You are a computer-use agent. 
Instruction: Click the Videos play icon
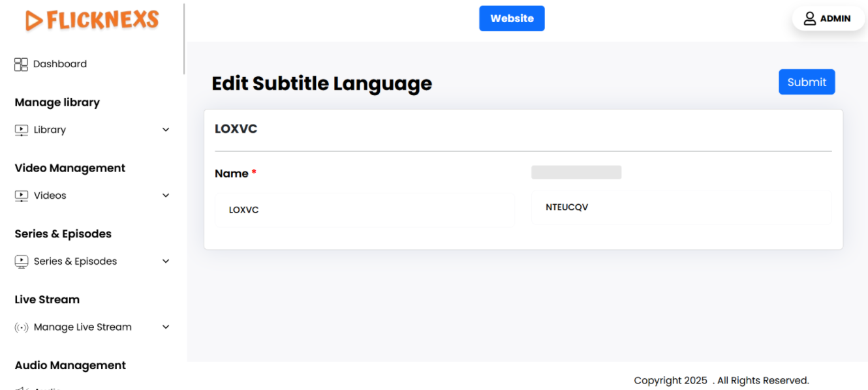22,196
